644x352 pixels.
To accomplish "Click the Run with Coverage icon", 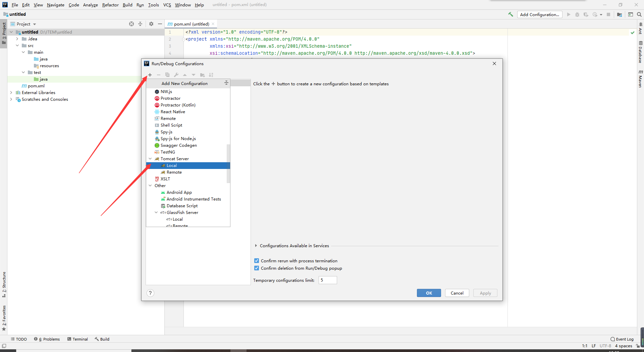I will tap(586, 14).
